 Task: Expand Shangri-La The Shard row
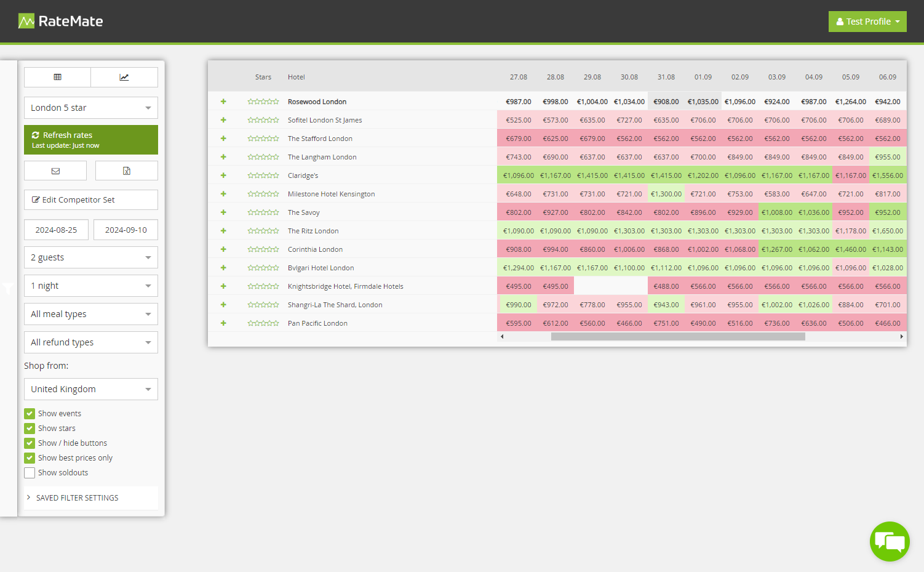(223, 305)
